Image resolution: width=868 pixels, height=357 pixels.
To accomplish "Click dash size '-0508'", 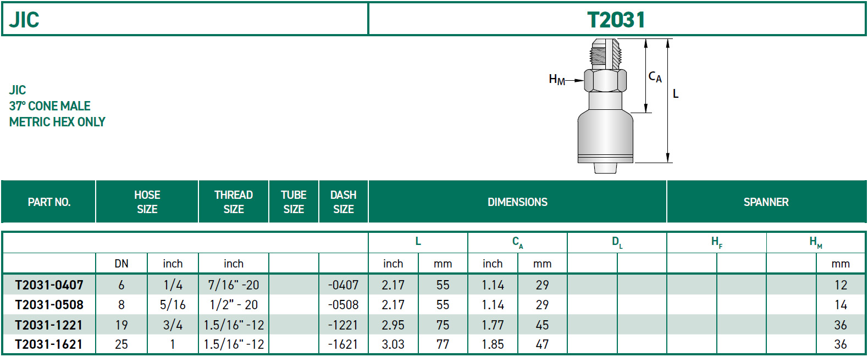I will (x=344, y=305).
